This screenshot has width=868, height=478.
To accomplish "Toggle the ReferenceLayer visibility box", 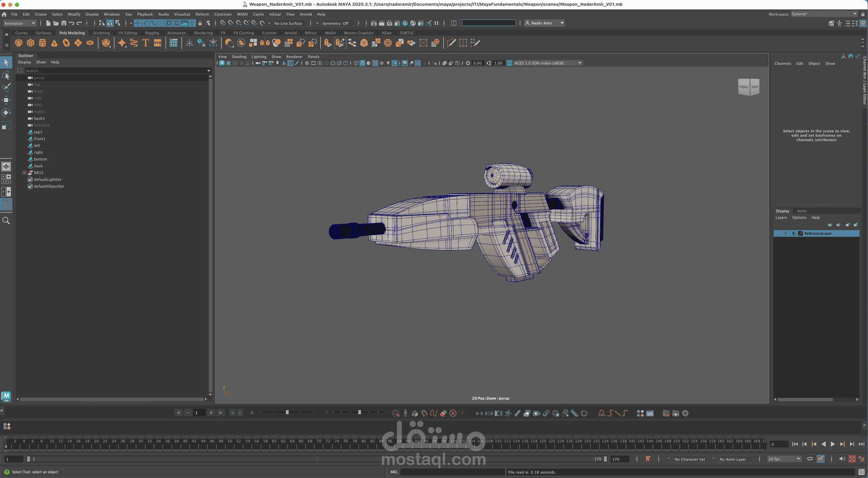I will (778, 233).
